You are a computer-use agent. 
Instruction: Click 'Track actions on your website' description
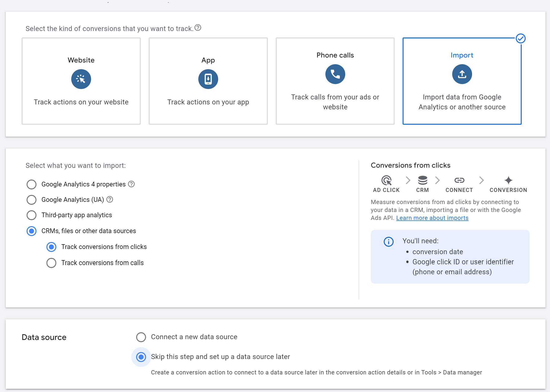coord(81,102)
